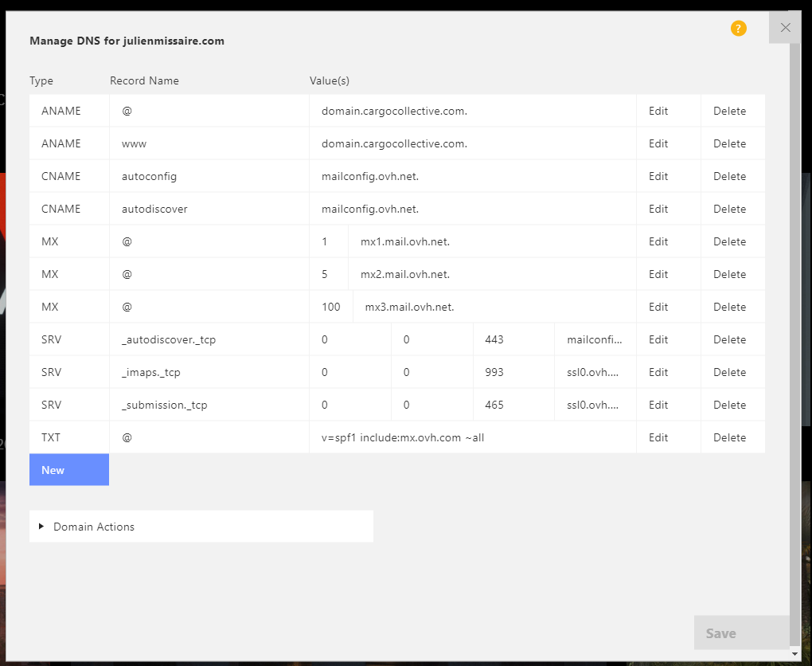
Task: Click the yellow help question mark icon
Action: [x=738, y=29]
